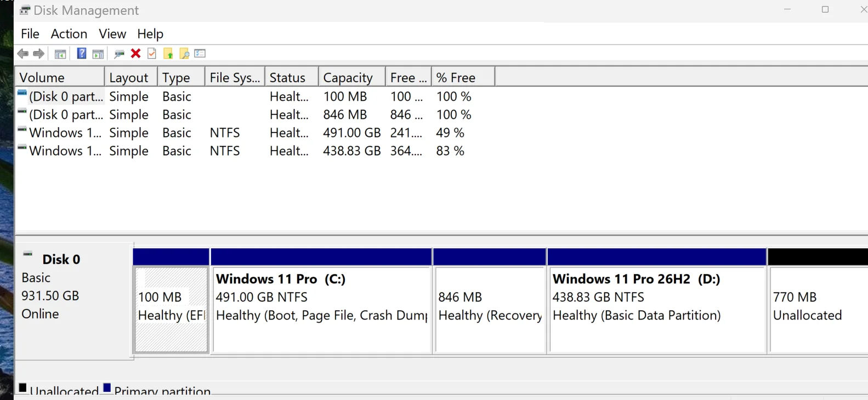Select the 100 MB Healthy EFI partition block
The width and height of the screenshot is (868, 400).
click(172, 310)
